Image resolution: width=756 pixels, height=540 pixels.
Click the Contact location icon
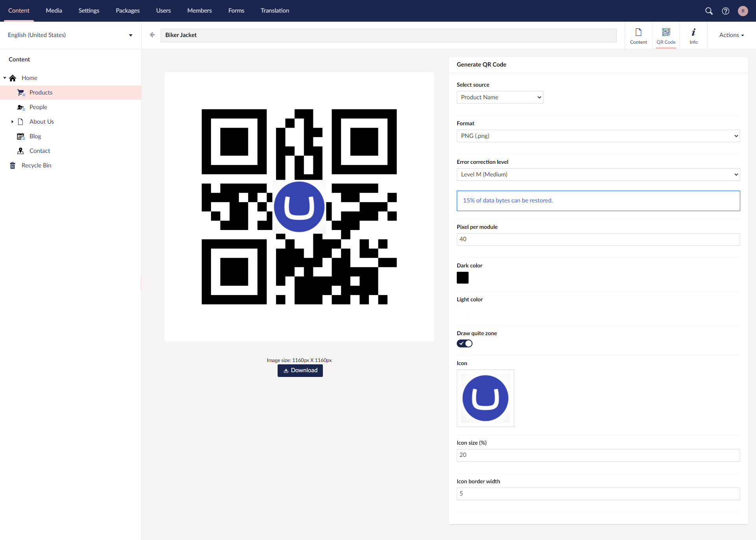click(21, 151)
